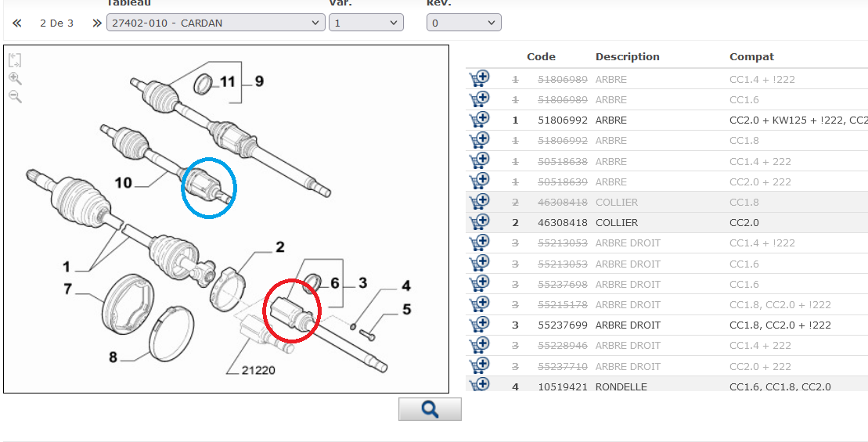Screen dimensions: 868x442
Task: Click part code 55237698
Action: pos(563,284)
